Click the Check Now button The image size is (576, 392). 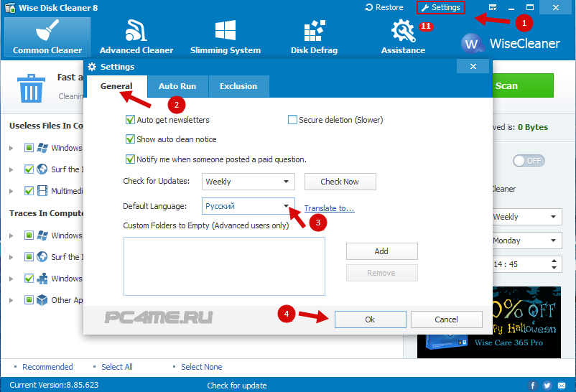pyautogui.click(x=340, y=182)
